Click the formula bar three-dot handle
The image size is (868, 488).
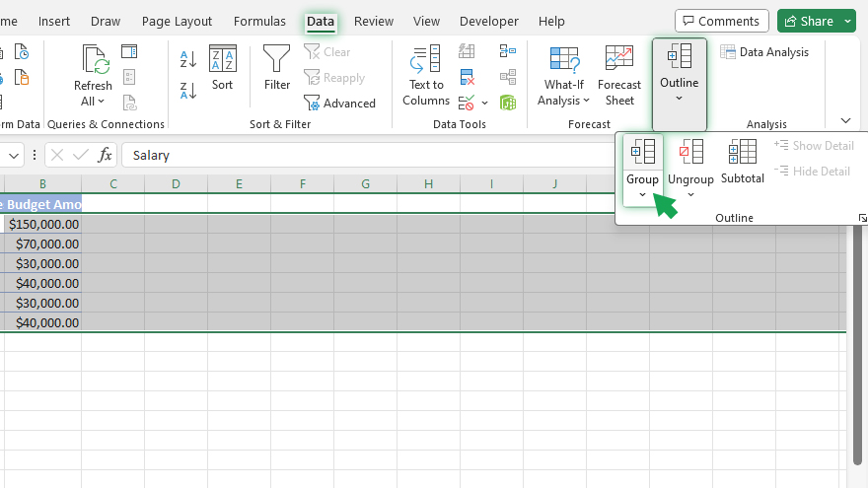[x=35, y=155]
